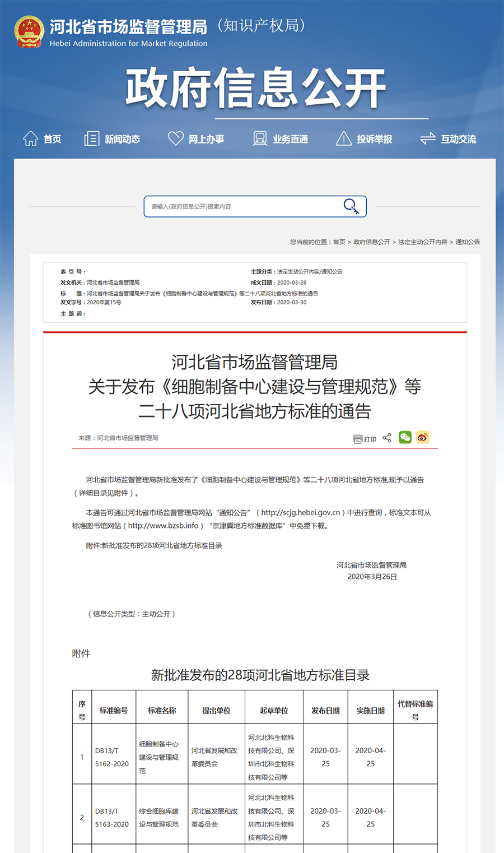
Task: Click the house icon for 首页
Action: point(31,138)
